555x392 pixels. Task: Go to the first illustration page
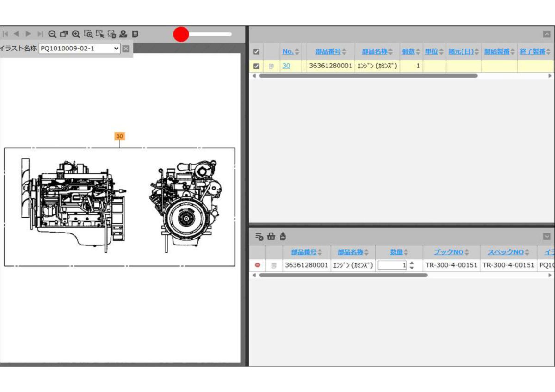6,34
